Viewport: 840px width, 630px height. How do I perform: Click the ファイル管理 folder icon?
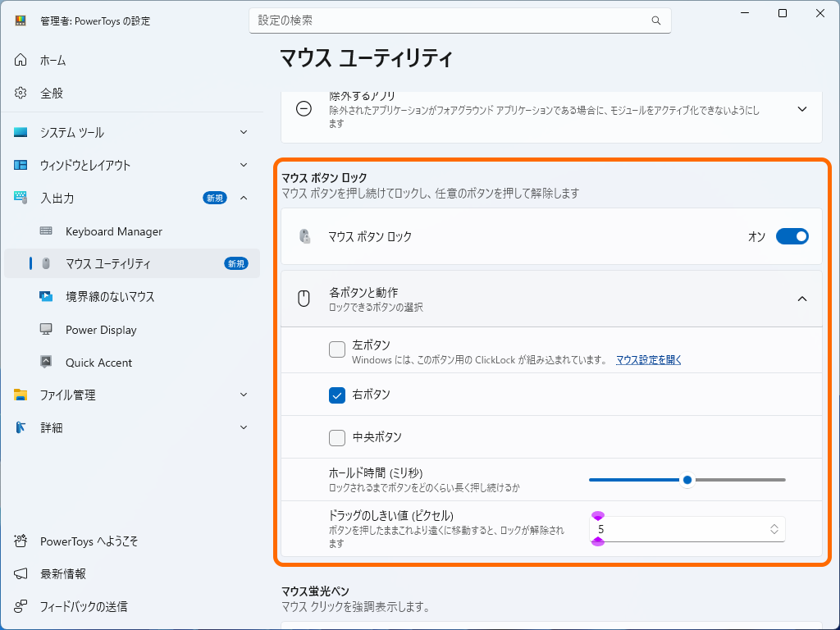21,395
